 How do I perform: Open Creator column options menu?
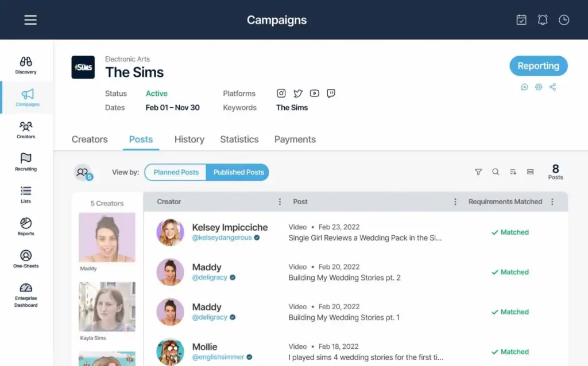[x=280, y=202]
